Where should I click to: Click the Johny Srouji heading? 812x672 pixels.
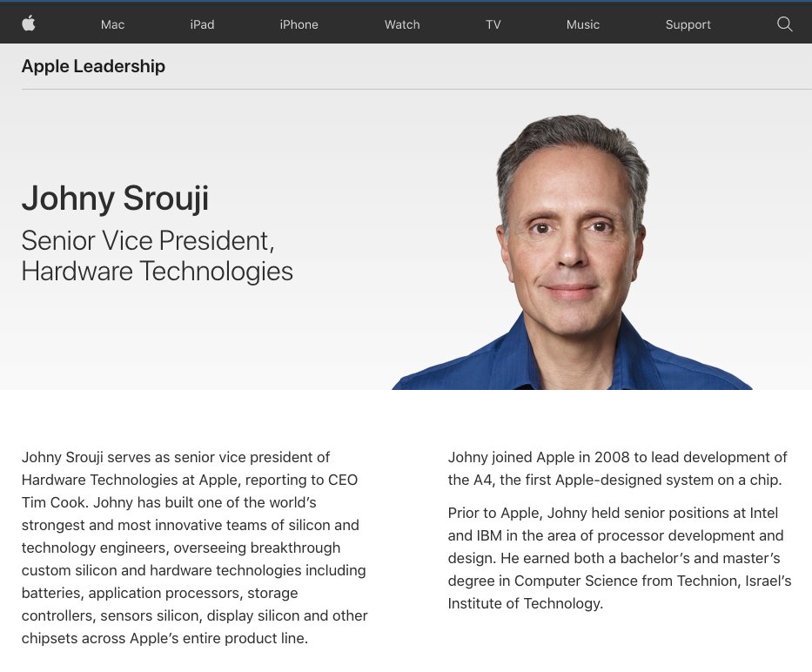pos(115,198)
